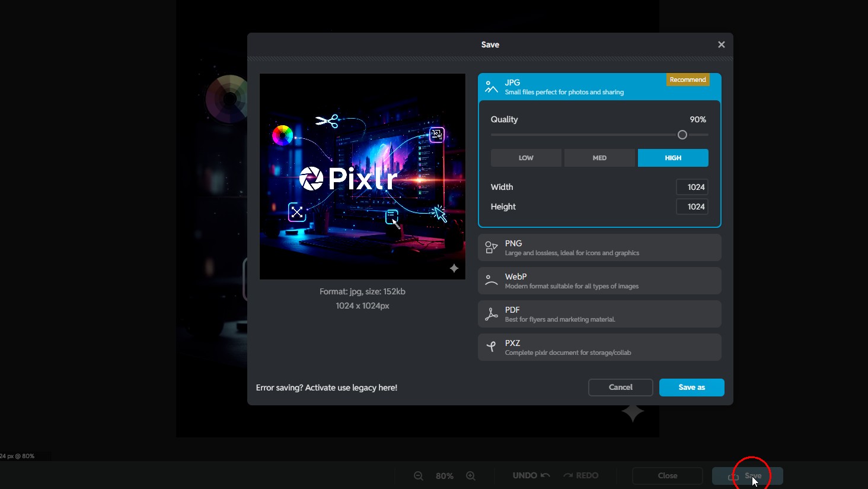
Task: Click the Save button in bottom bar
Action: (x=748, y=476)
